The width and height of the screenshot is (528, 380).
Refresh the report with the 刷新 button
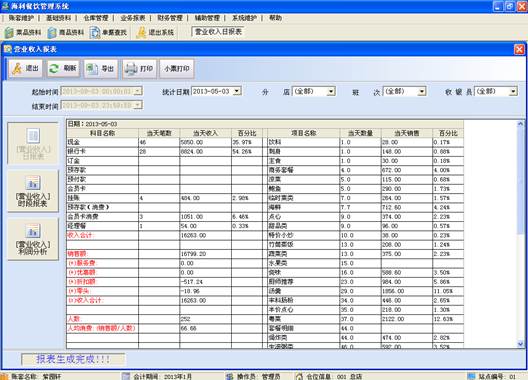63,69
